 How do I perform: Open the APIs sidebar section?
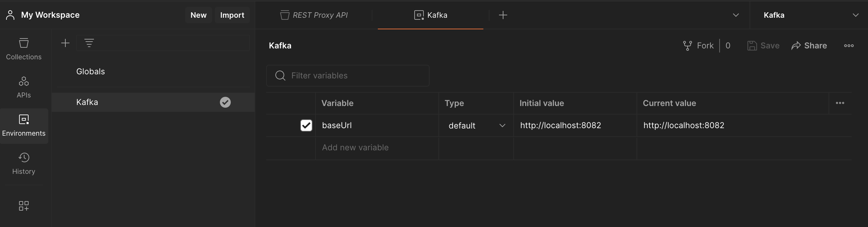pos(24,87)
